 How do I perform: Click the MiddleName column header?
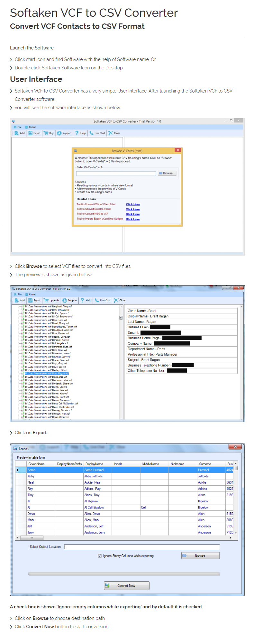154,464
